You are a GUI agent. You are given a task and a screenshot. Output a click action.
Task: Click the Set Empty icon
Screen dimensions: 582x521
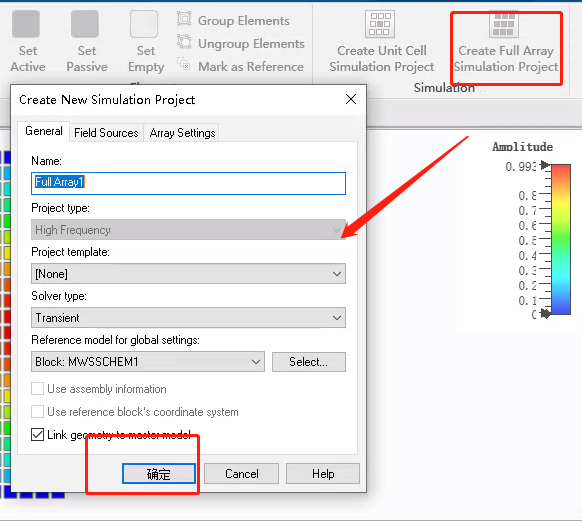tap(144, 24)
